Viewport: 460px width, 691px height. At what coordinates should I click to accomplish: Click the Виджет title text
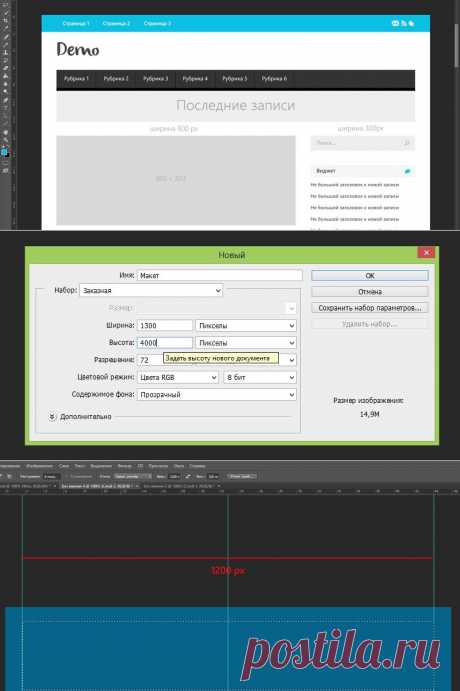click(326, 171)
